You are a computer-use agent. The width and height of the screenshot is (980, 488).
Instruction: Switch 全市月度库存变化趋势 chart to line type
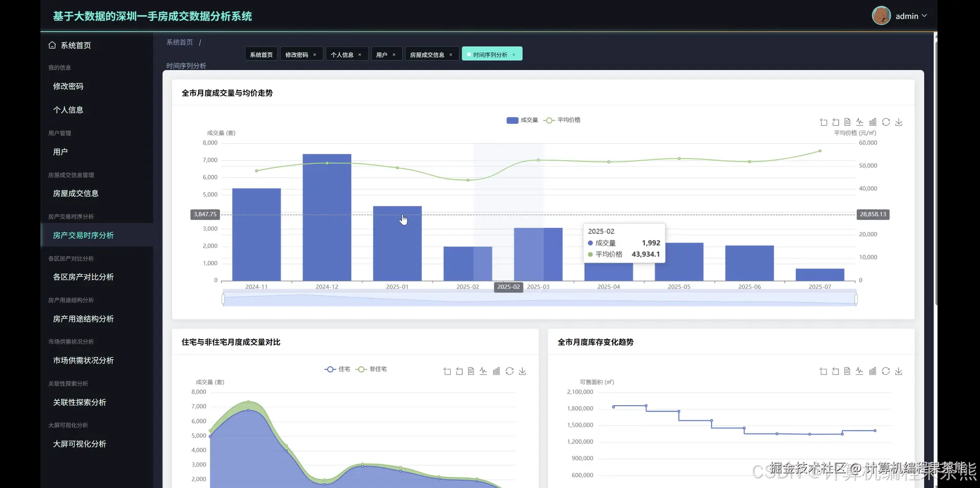pos(860,371)
